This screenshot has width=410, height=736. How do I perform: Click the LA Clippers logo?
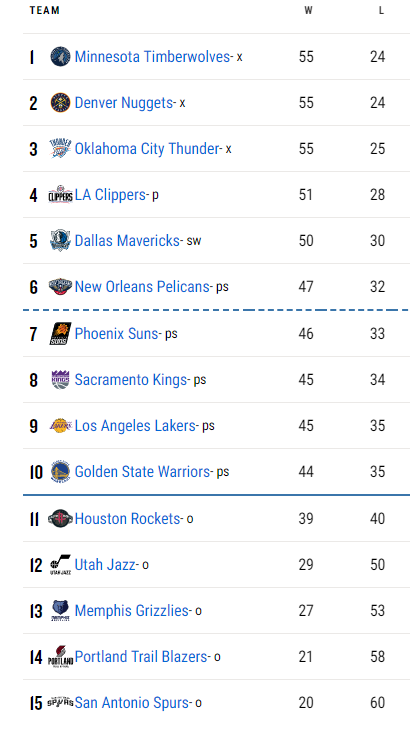pyautogui.click(x=60, y=195)
